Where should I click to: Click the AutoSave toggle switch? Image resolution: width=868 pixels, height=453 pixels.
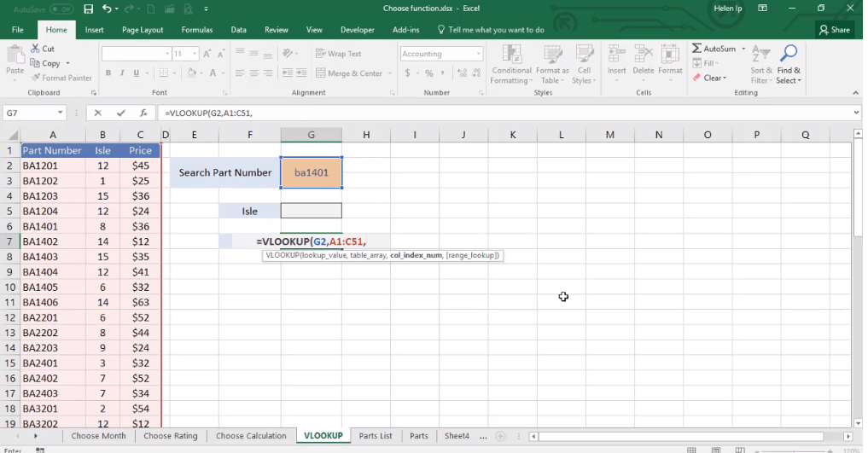click(62, 9)
